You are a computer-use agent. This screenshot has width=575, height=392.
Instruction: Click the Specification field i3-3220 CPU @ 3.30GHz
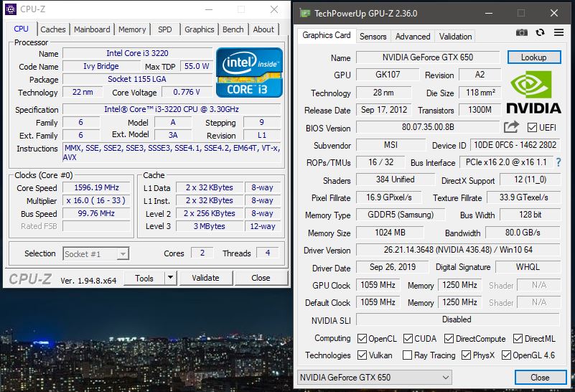pos(172,109)
